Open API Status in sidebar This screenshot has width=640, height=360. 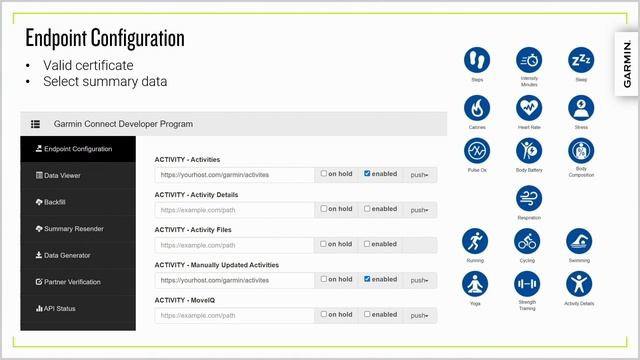point(78,308)
